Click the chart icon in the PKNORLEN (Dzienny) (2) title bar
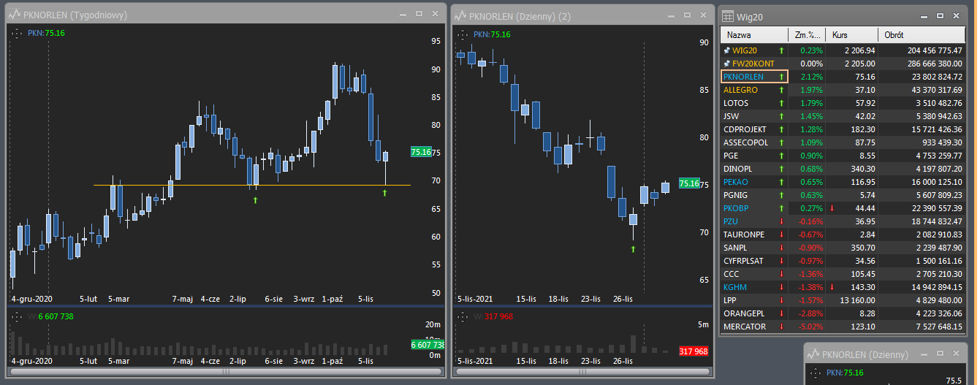Viewport: 980px width, 385px height. [x=460, y=15]
